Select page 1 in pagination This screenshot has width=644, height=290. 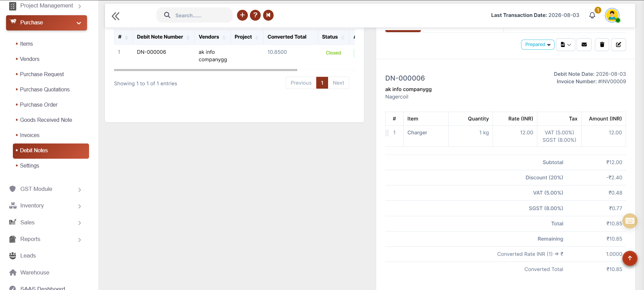pos(322,83)
